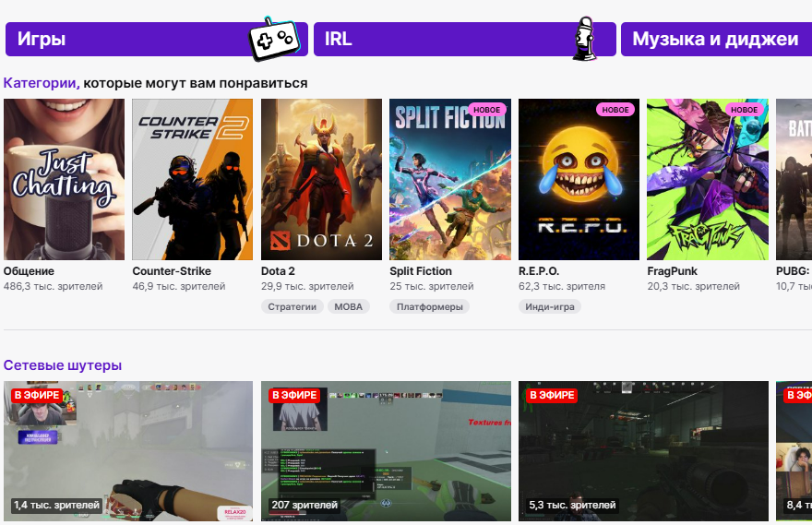Click 46,9 тыс. зрителей under Counter-Strike
The width and height of the screenshot is (812, 525).
click(179, 286)
